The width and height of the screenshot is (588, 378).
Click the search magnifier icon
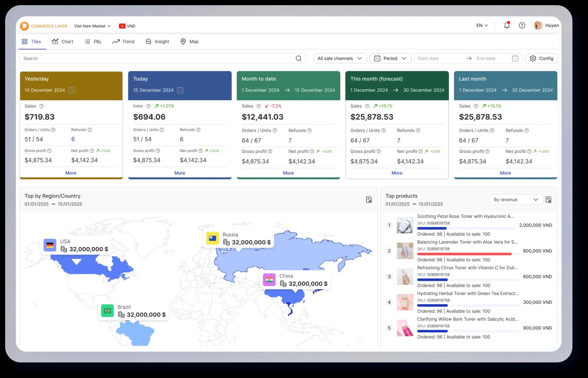pyautogui.click(x=298, y=58)
